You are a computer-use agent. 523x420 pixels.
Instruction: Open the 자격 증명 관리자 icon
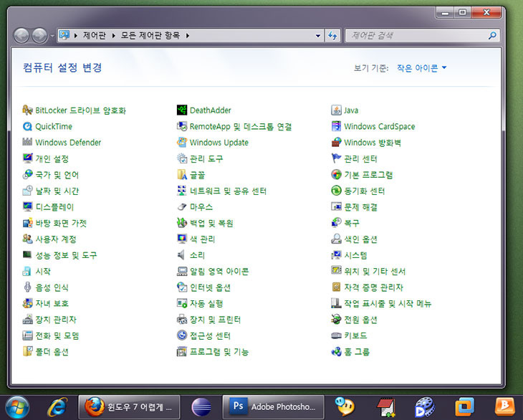point(336,287)
